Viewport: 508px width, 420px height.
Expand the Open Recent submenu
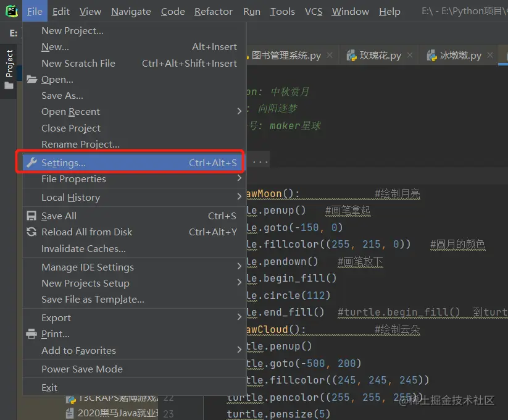click(x=134, y=112)
